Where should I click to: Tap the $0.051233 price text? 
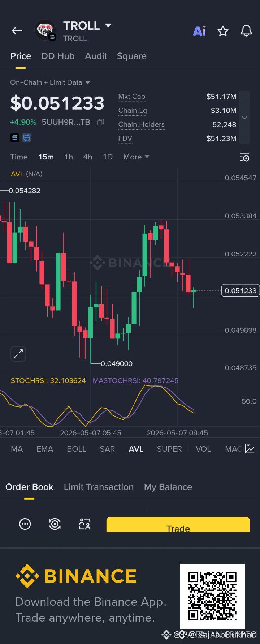tap(57, 103)
